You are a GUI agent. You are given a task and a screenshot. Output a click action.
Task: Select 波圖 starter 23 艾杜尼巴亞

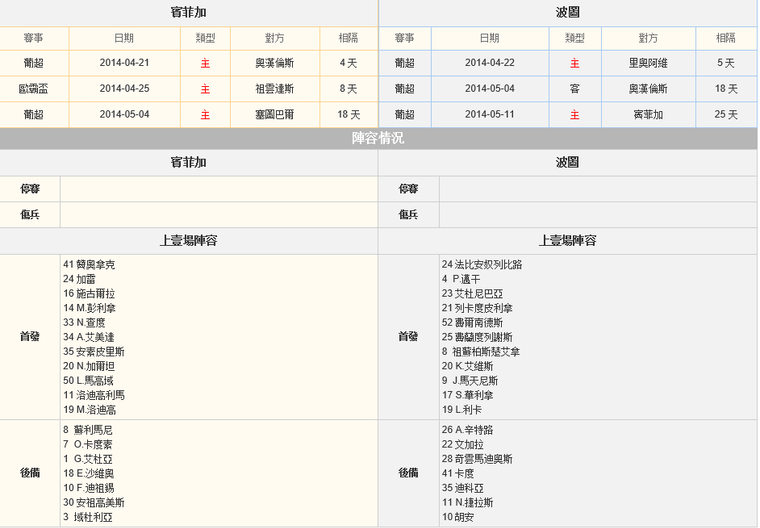(473, 294)
